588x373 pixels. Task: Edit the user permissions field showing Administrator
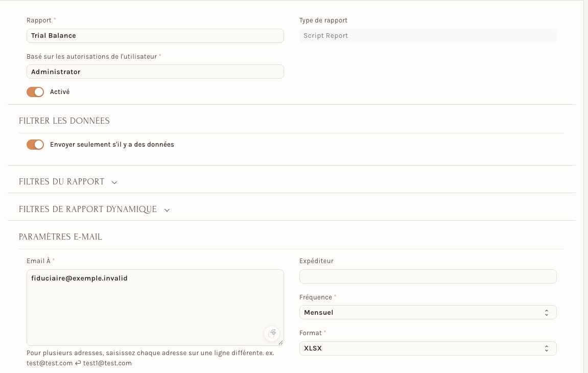pos(155,72)
